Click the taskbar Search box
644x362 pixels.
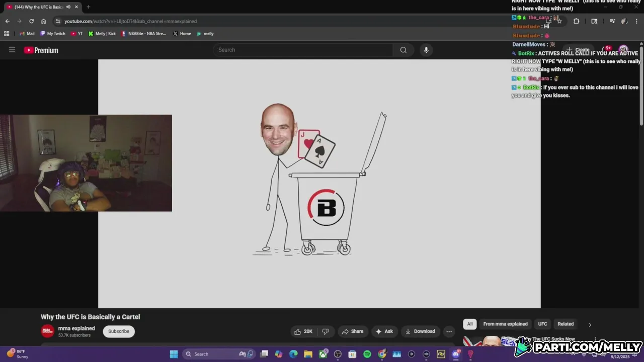click(x=218, y=354)
